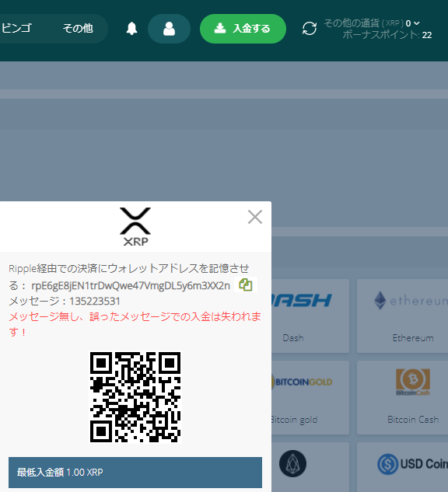Open notifications bell icon

[x=132, y=29]
